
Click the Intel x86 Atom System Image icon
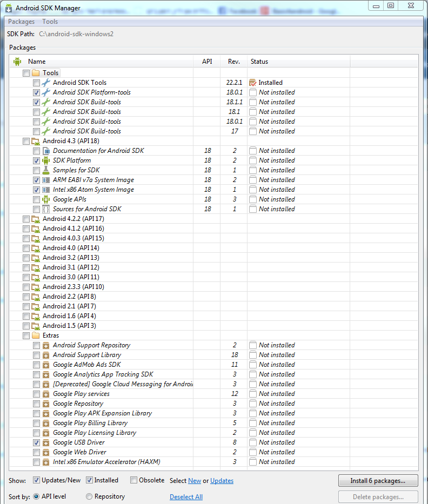coord(46,190)
